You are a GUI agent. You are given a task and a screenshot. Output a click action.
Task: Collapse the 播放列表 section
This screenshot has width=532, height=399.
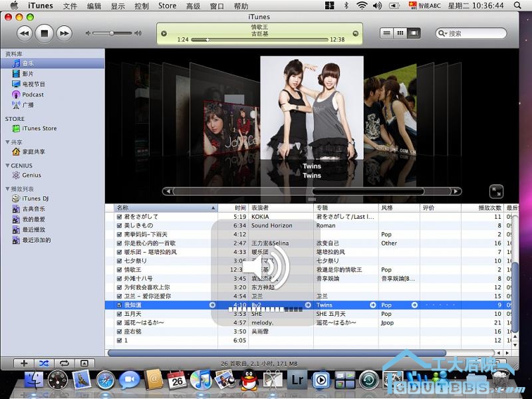pyautogui.click(x=7, y=189)
